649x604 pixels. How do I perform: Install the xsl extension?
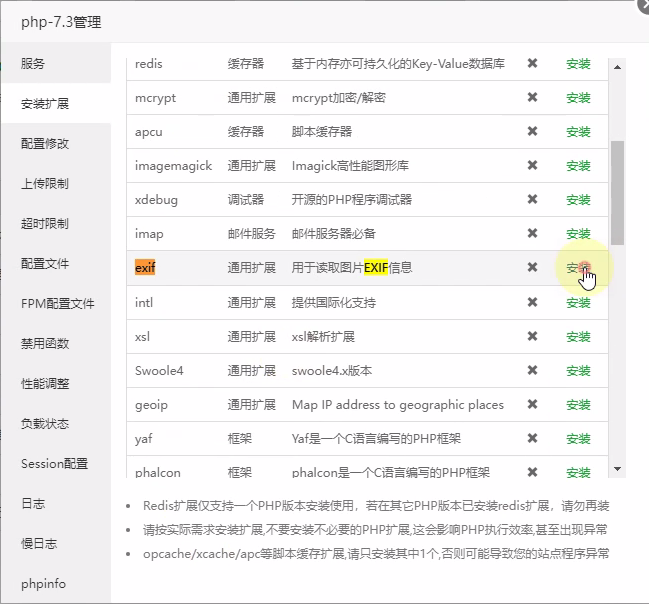point(578,337)
